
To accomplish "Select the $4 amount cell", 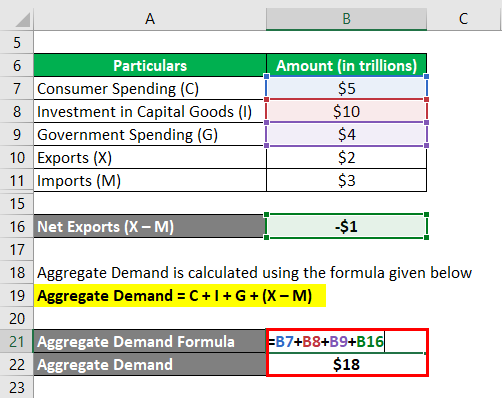I will point(346,134).
